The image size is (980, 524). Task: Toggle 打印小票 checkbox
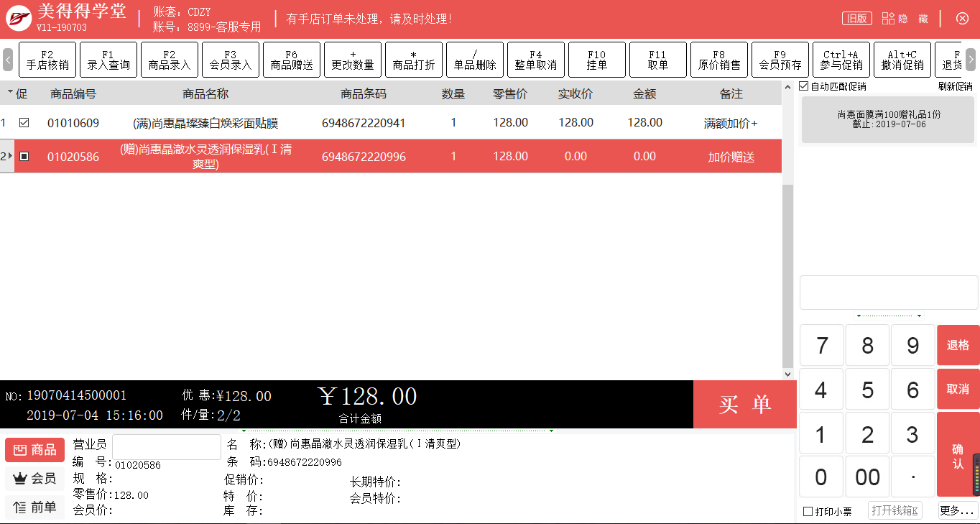pos(808,512)
